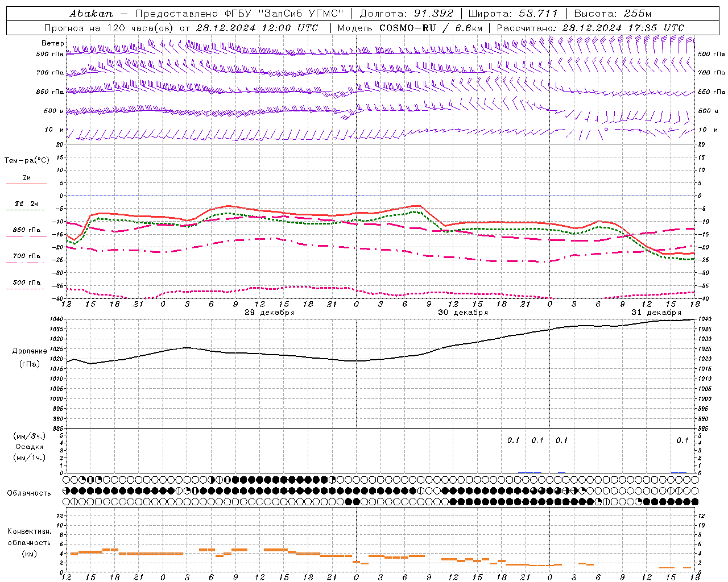Click the 985 value on left pressure axis
This screenshot has height=582, width=728.
[x=59, y=429]
